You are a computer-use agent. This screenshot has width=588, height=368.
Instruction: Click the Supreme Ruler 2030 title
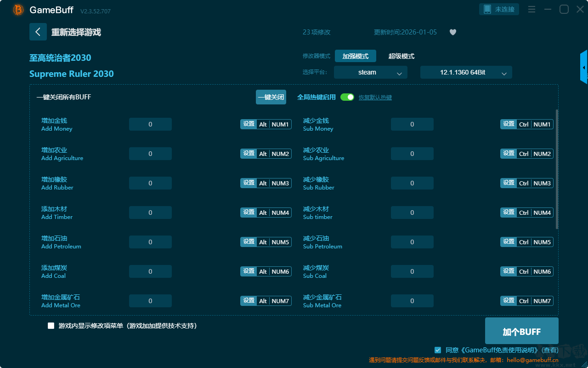coord(72,74)
